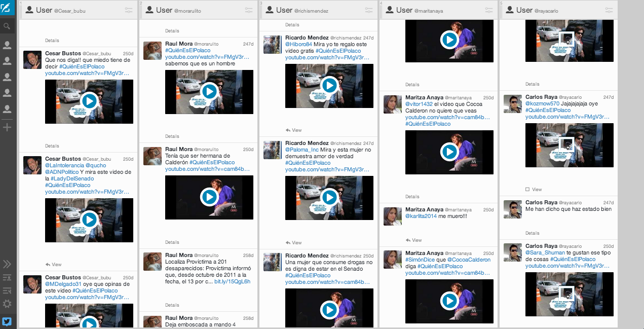Viewport: 644px width, 329px height.
Task: Open the Lists icon with person symbol
Action: [x=7, y=277]
